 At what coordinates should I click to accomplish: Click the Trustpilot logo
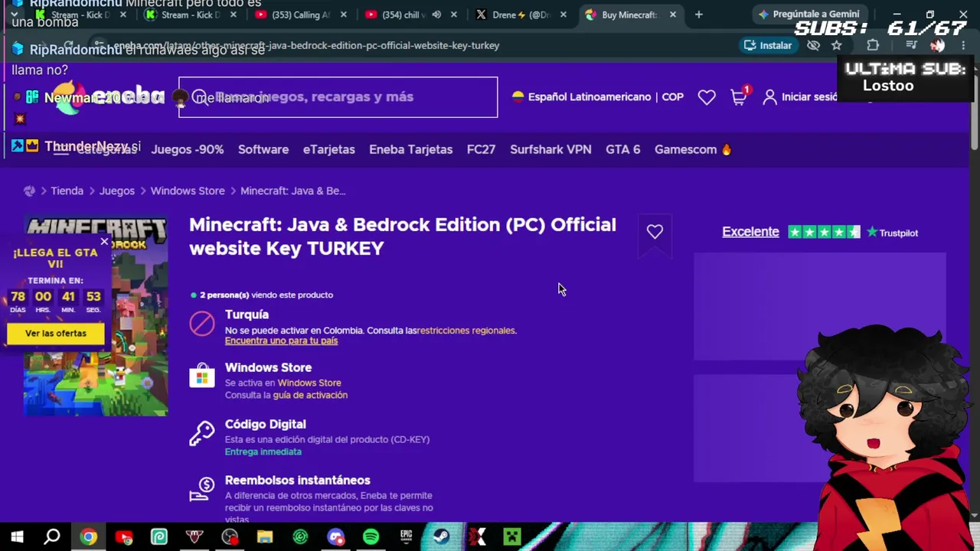[x=893, y=233]
